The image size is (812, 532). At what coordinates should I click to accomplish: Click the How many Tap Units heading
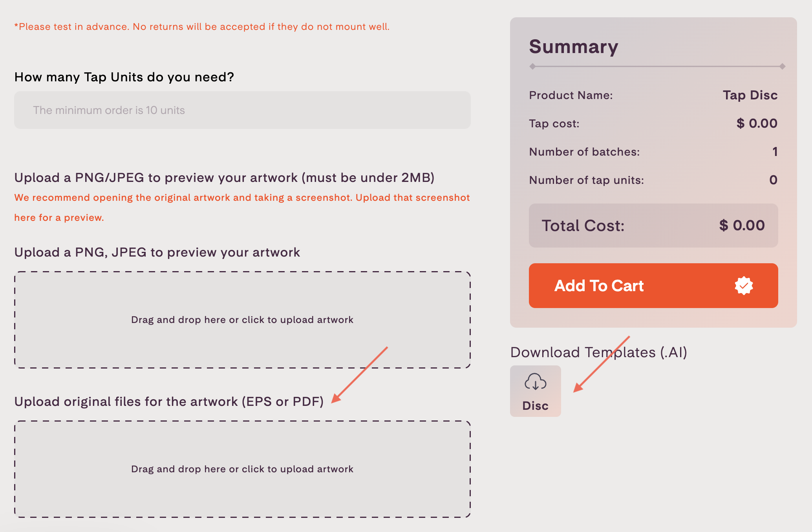coord(124,77)
